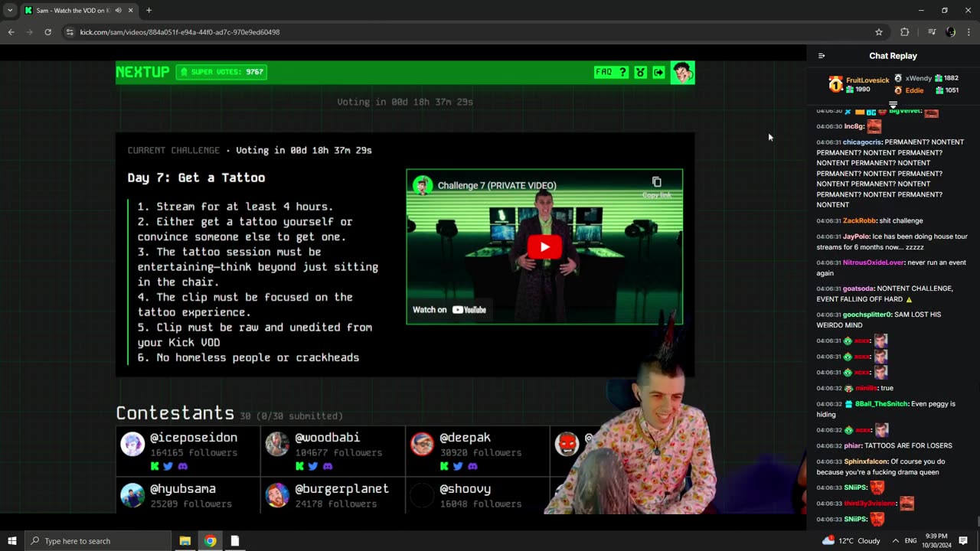Click xWendy in gift leaderboard

918,78
